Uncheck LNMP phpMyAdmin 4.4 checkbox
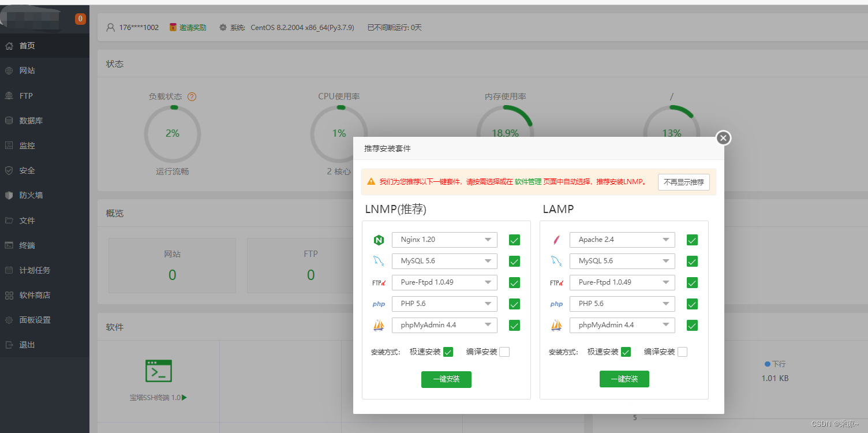The image size is (868, 433). click(x=514, y=326)
